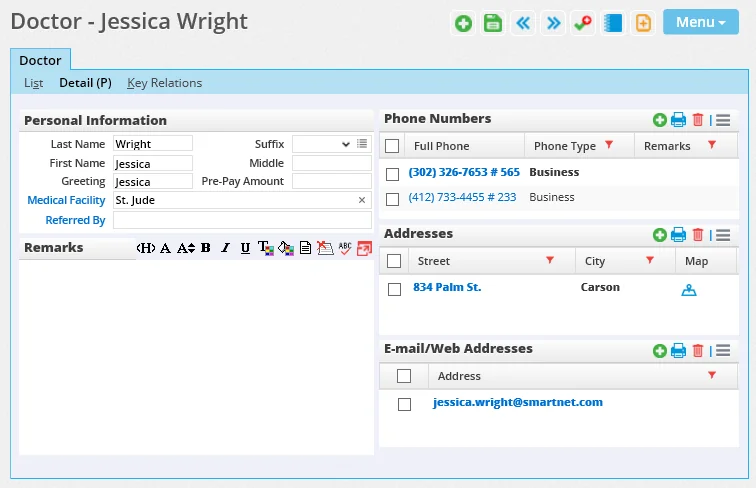The width and height of the screenshot is (756, 488).
Task: Open the fill background color picker in Remarks
Action: [x=286, y=248]
